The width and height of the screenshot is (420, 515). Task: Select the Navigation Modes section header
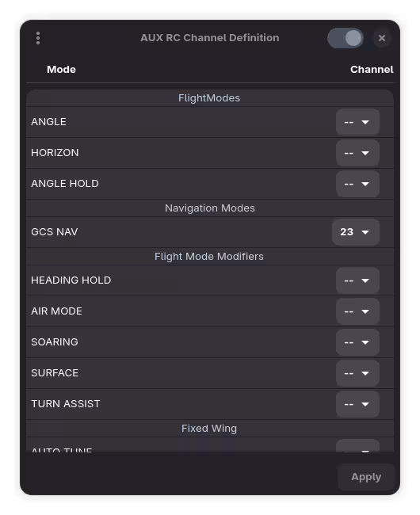[x=210, y=208]
